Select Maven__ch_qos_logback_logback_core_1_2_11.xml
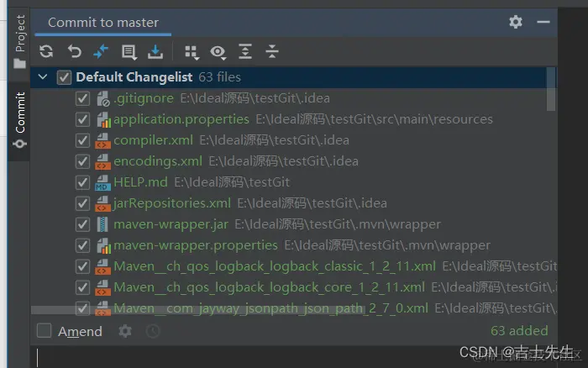This screenshot has width=588, height=368. (270, 287)
